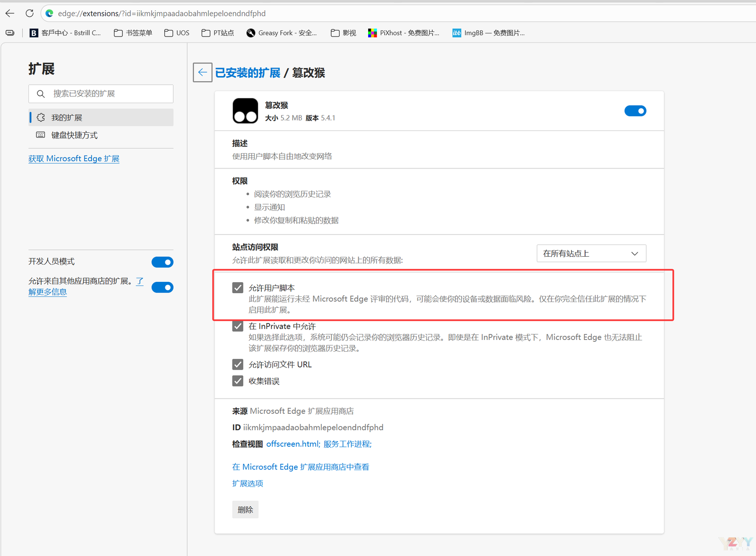
Task: Open 在 Microsoft Edge 扩展应用商店中查看 link
Action: coord(301,467)
